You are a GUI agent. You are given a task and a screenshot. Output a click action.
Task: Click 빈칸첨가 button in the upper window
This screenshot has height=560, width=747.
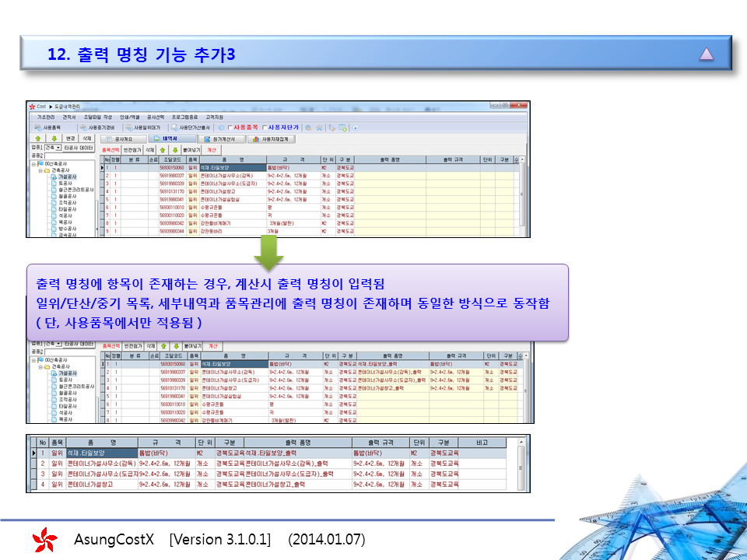pos(132,150)
